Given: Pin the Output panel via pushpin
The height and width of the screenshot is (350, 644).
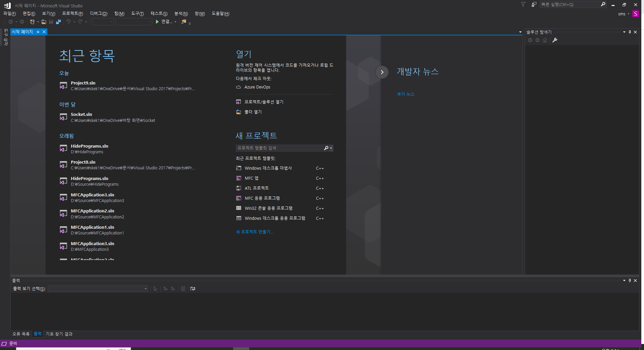Looking at the screenshot, I should tap(630, 281).
